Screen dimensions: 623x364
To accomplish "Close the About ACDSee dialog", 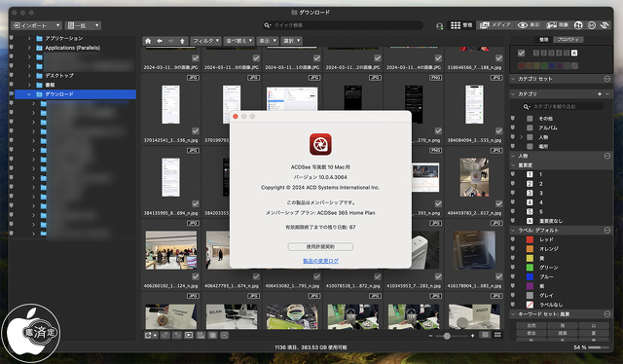I will pyautogui.click(x=236, y=117).
